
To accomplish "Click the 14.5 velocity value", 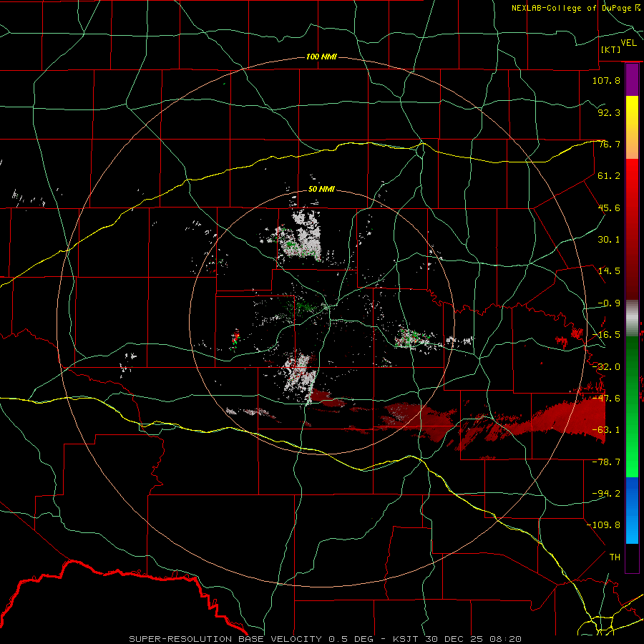I will point(609,271).
